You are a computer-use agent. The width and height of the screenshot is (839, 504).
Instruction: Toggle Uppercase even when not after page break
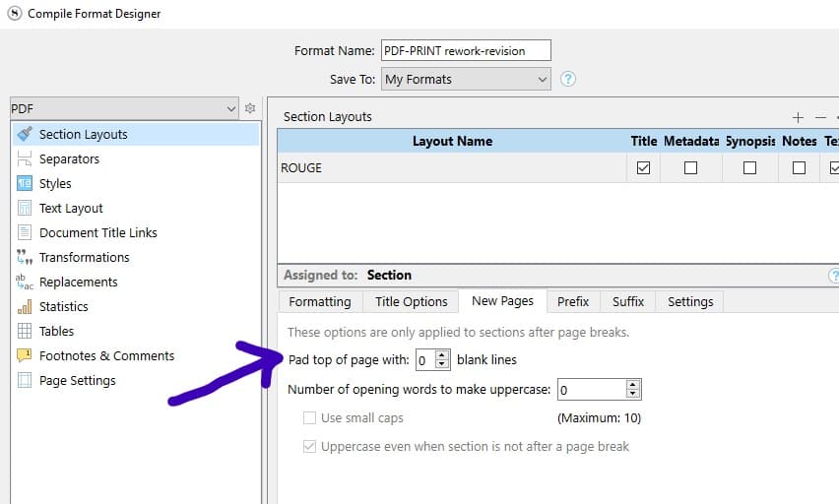coord(310,446)
